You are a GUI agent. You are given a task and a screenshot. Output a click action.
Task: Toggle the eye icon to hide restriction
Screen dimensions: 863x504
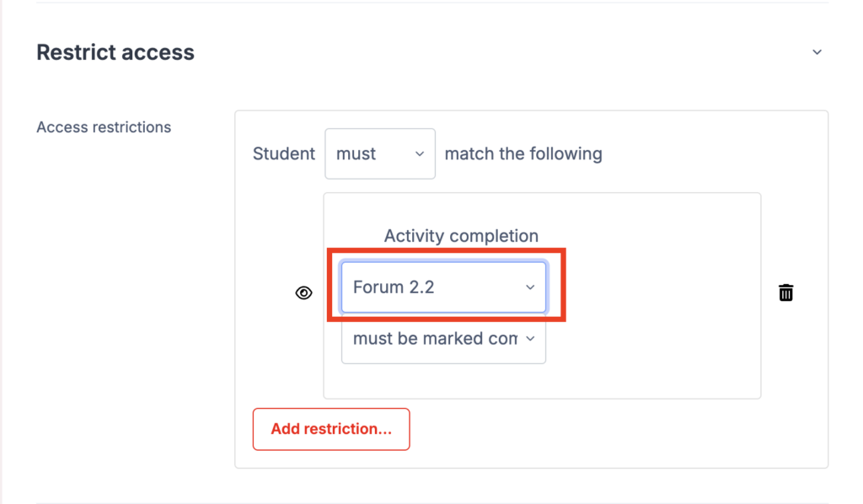[x=304, y=292]
